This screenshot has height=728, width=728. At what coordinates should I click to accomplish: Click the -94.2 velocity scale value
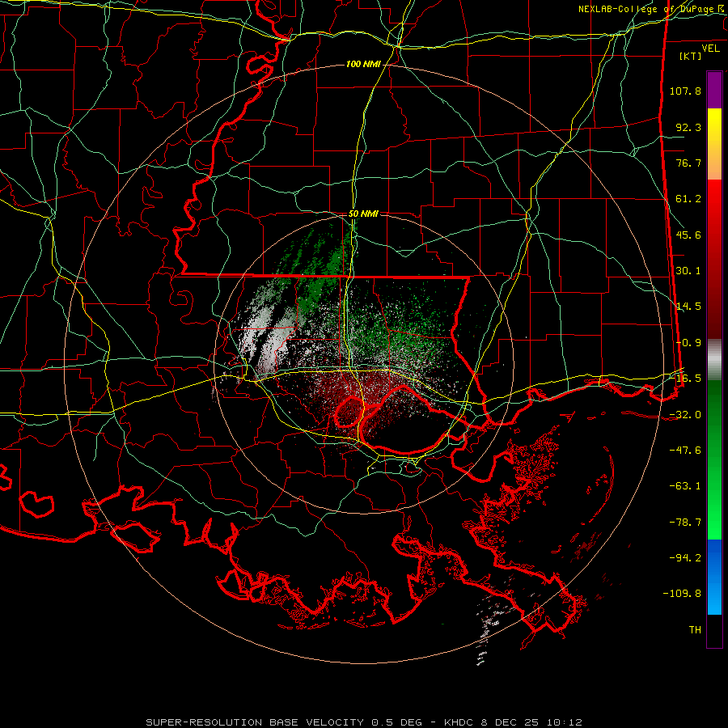pyautogui.click(x=685, y=558)
